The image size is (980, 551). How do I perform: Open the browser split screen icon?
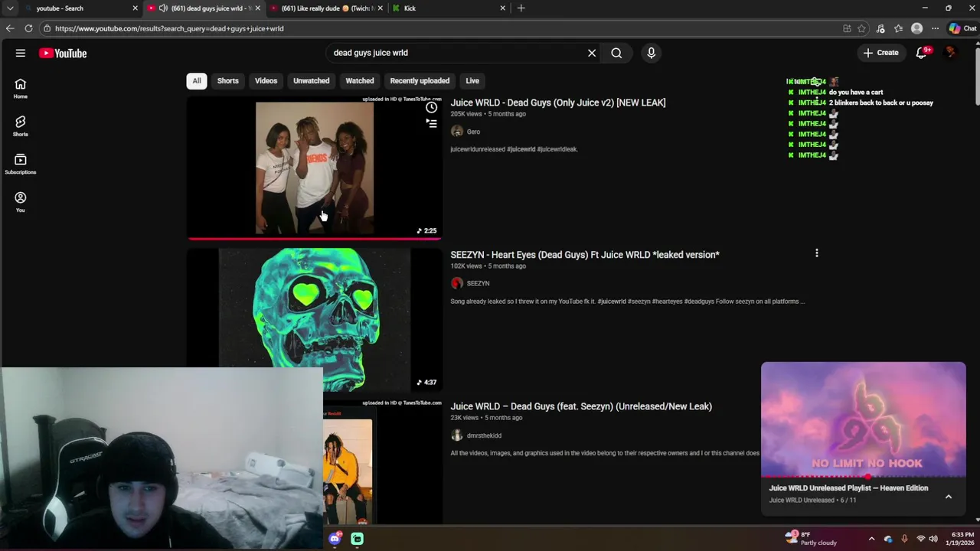pyautogui.click(x=847, y=28)
